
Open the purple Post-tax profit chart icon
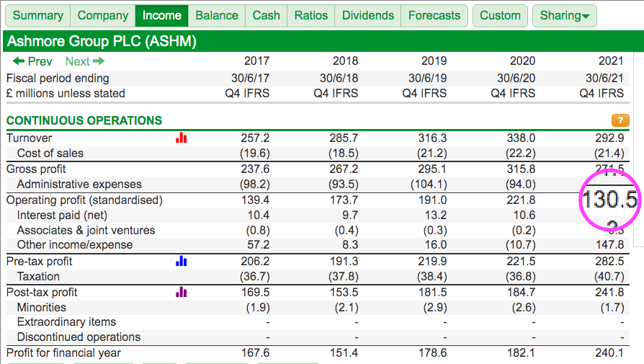[x=181, y=292]
